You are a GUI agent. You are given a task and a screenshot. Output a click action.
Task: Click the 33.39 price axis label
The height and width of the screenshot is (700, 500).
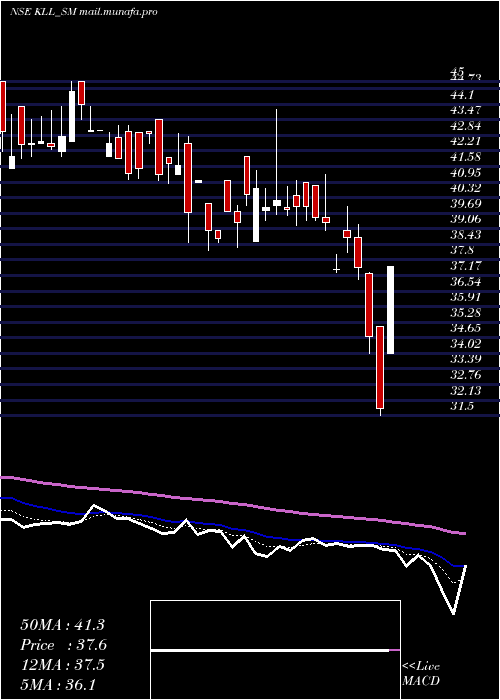[466, 359]
